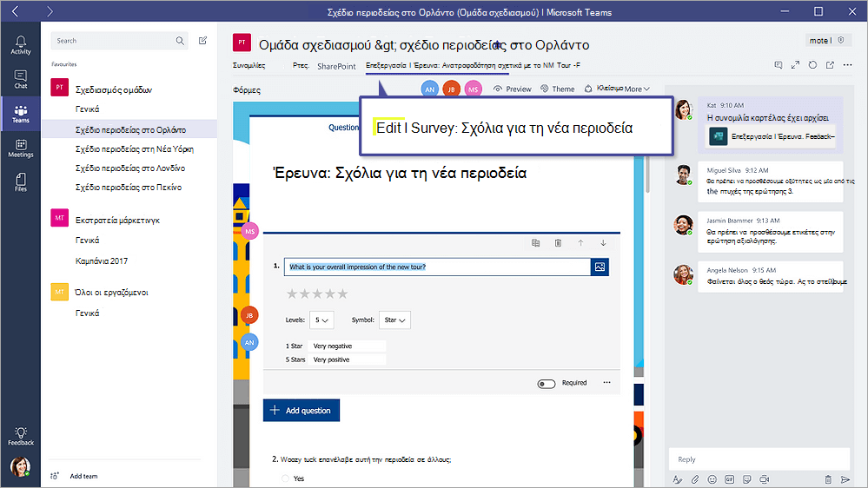Click the form vertical scrollbar

tap(646, 175)
